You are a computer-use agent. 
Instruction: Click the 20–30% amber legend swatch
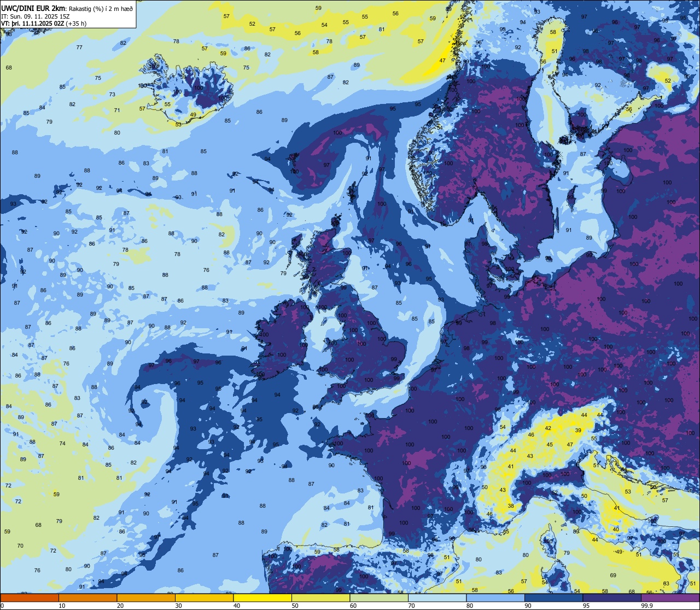[x=146, y=597]
